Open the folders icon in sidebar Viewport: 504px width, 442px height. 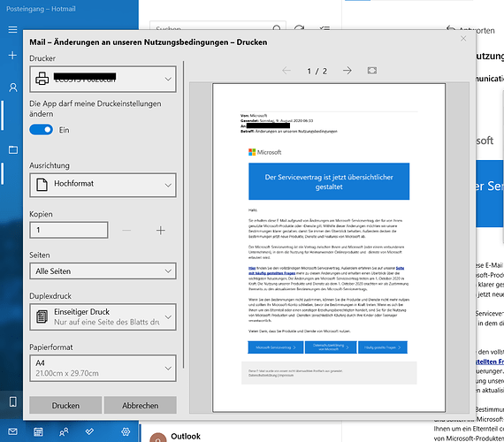[13, 149]
